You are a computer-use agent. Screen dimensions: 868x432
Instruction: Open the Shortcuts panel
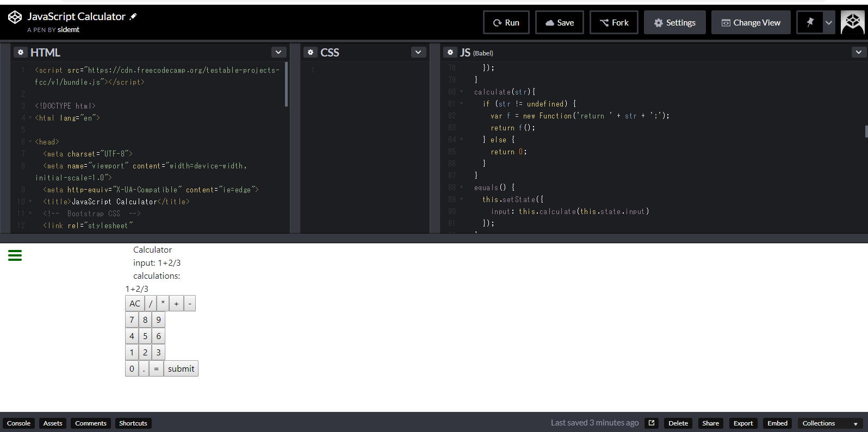point(133,423)
